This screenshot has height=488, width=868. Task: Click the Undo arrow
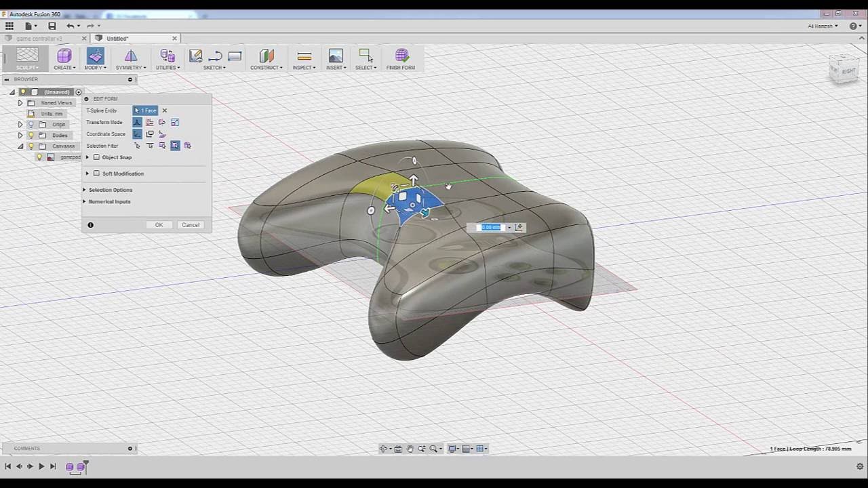pos(70,26)
